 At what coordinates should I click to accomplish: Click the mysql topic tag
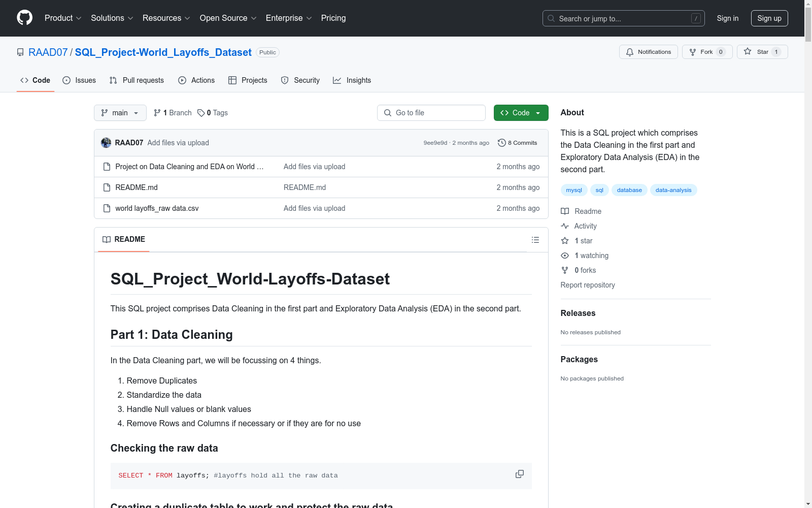pyautogui.click(x=574, y=190)
